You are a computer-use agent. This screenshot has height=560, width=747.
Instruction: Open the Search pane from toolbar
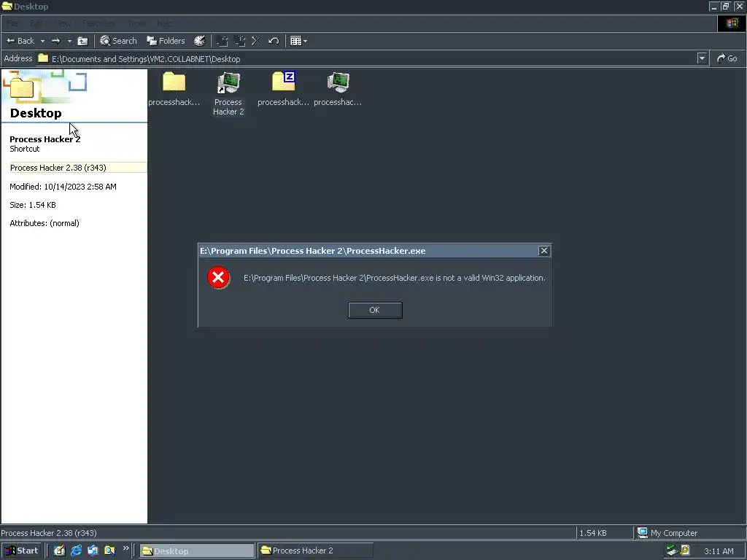pyautogui.click(x=118, y=41)
